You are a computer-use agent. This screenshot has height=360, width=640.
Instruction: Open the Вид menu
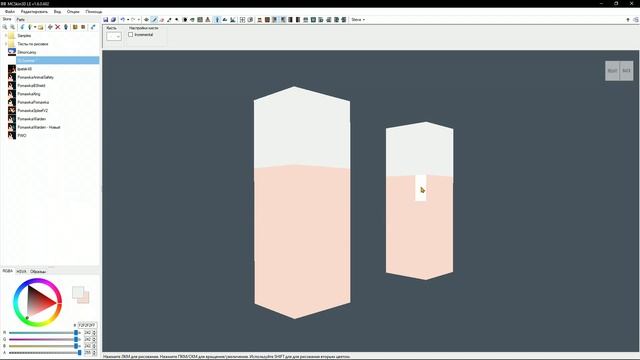(x=57, y=11)
